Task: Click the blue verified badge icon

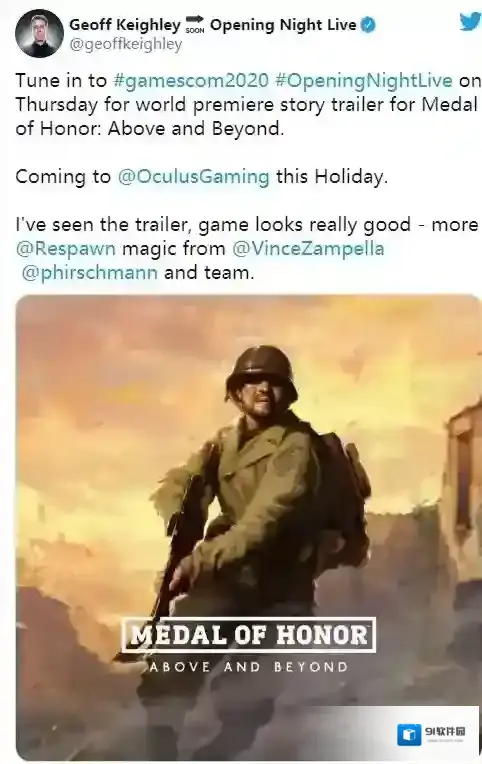Action: coord(368,25)
